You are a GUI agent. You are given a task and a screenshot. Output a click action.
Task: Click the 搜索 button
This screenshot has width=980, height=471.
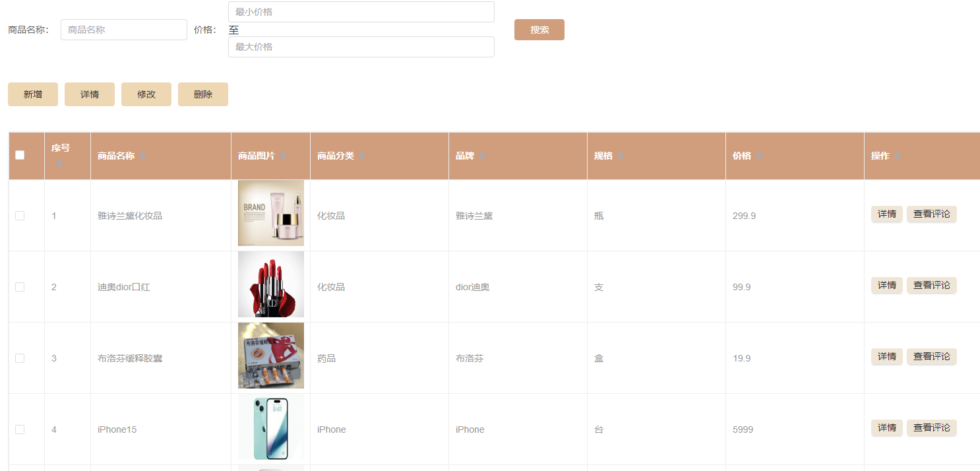(539, 30)
